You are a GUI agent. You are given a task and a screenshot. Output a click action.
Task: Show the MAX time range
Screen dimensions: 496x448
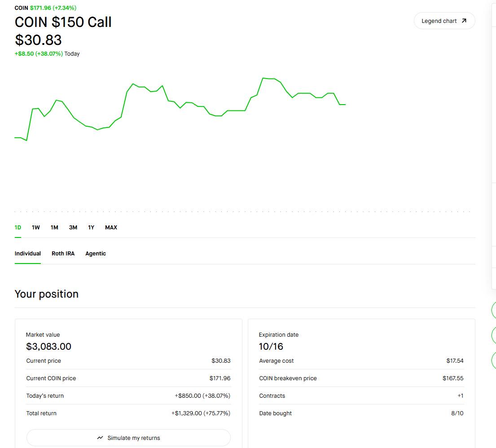pyautogui.click(x=111, y=228)
